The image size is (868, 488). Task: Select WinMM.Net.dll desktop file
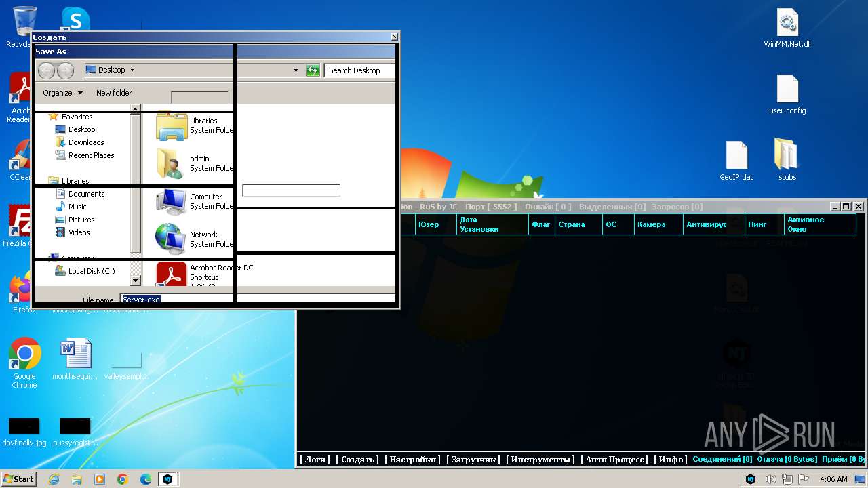(x=787, y=28)
